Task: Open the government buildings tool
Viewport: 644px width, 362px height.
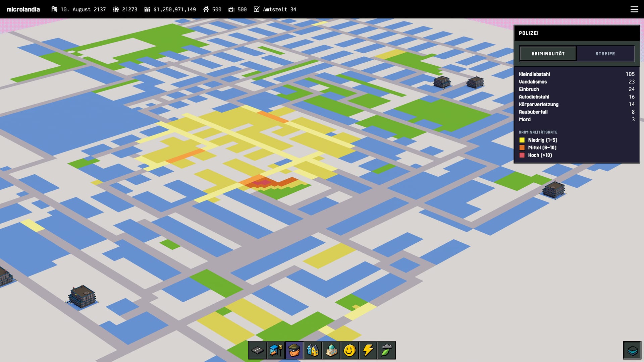Action: 331,351
